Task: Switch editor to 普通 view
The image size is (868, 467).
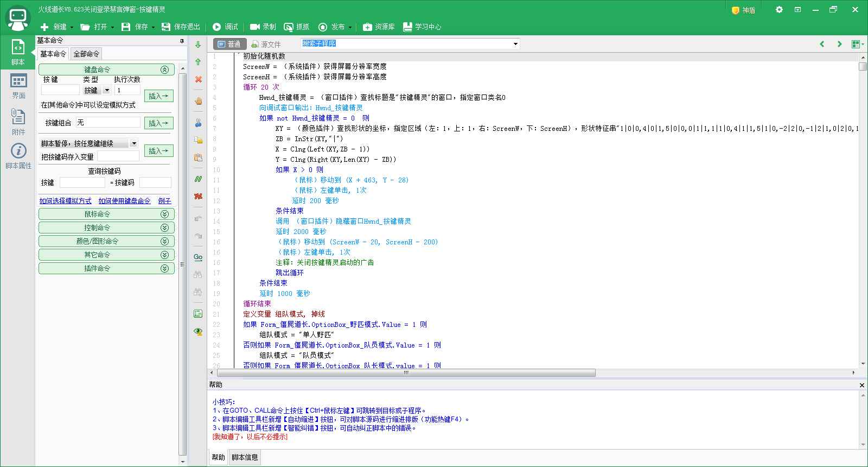Action: pyautogui.click(x=229, y=44)
